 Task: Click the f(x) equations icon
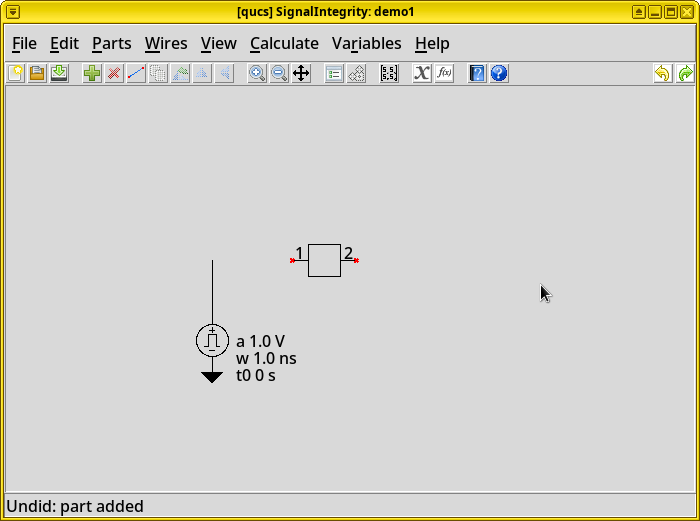(444, 73)
